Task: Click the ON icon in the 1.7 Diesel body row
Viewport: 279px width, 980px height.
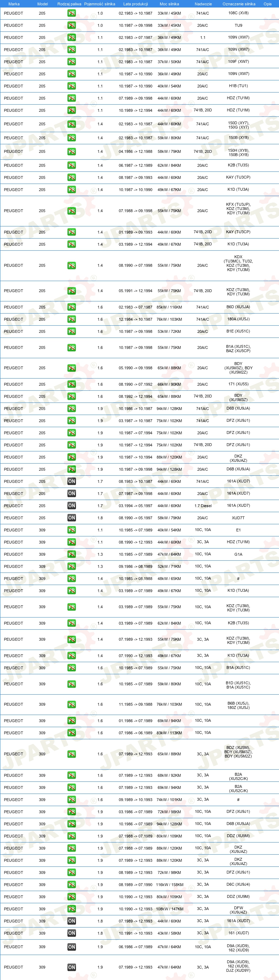Action: tap(71, 506)
